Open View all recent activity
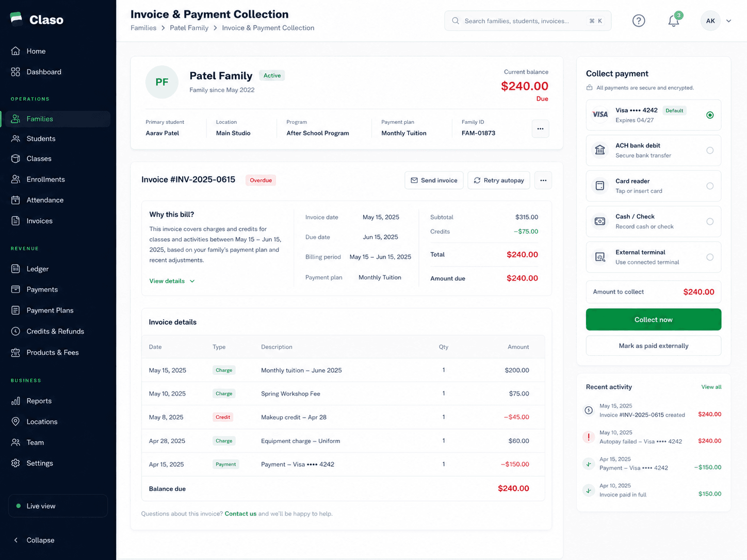Screen dimensions: 747x560 (x=711, y=387)
